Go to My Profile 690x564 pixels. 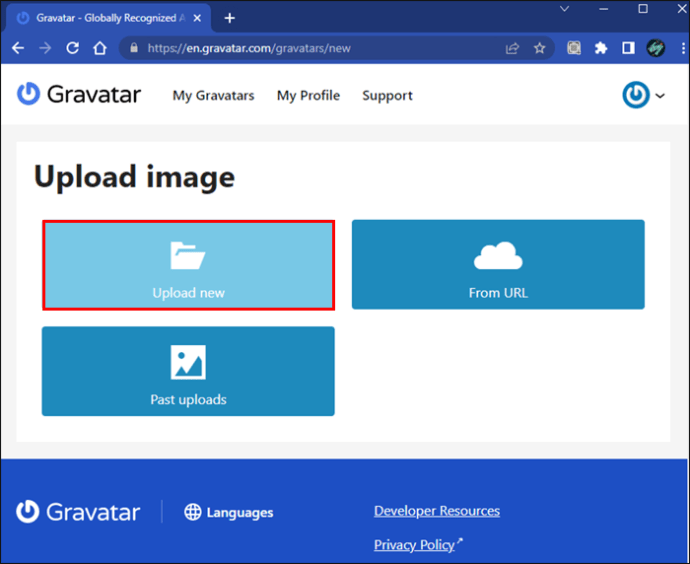[308, 95]
